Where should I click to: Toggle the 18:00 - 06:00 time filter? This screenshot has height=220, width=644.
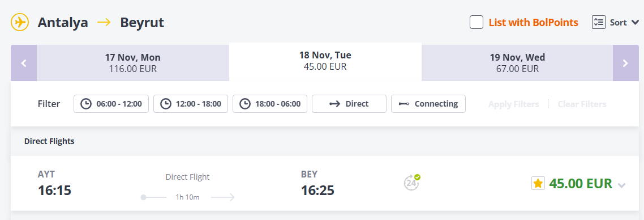point(270,104)
